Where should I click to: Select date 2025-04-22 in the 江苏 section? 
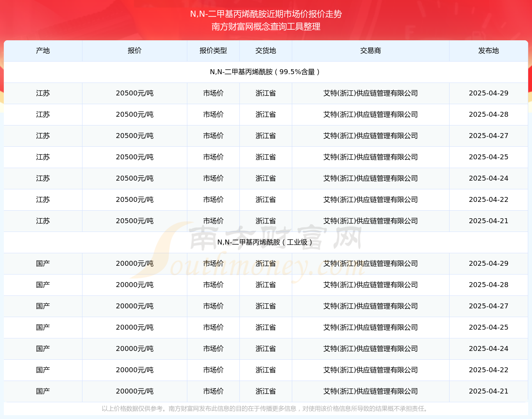pos(489,200)
